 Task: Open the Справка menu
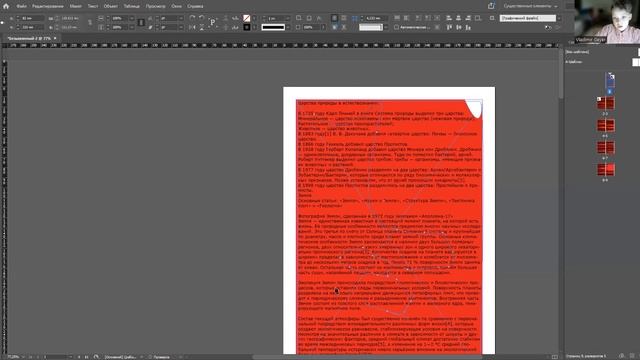195,7
